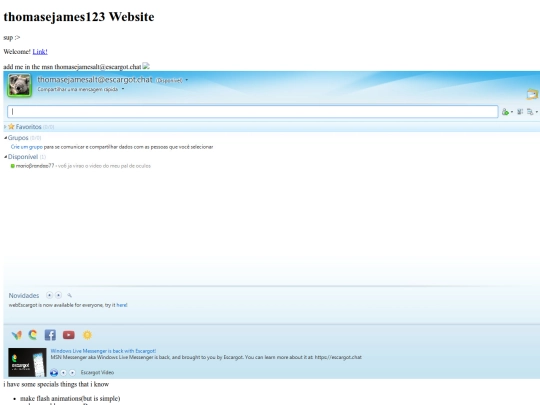Open the Facebook icon
This screenshot has width=540, height=405.
point(50,335)
